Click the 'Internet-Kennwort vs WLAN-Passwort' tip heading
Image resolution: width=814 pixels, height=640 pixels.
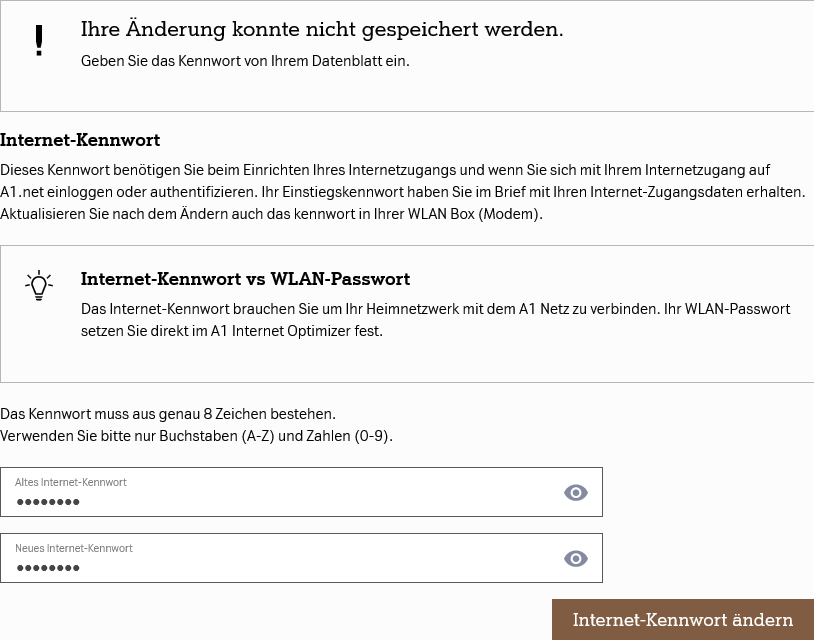pos(246,279)
